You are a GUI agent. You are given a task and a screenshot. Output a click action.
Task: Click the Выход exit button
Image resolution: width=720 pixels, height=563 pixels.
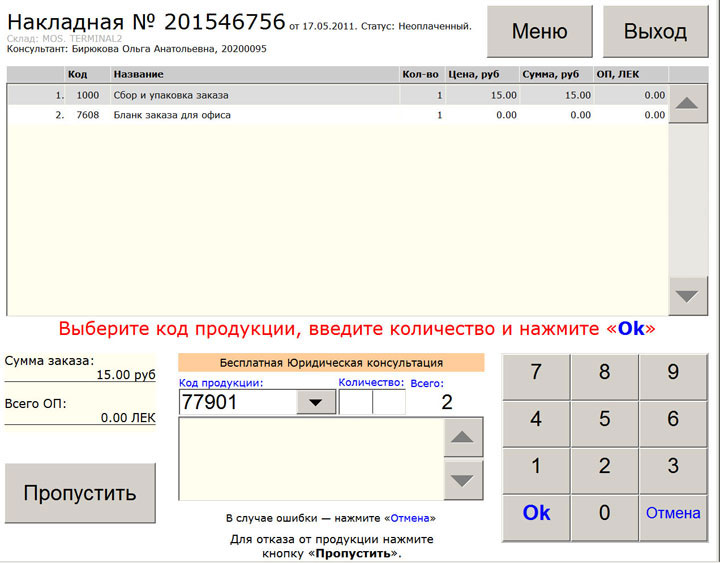[x=655, y=31]
